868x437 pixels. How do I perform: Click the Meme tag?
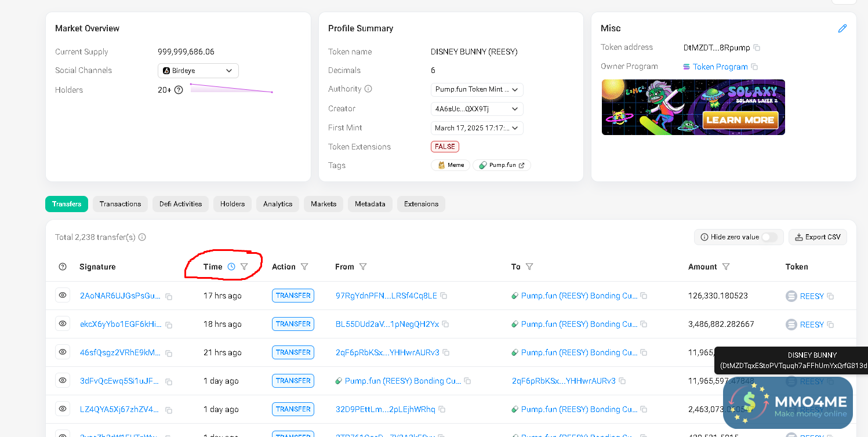451,165
